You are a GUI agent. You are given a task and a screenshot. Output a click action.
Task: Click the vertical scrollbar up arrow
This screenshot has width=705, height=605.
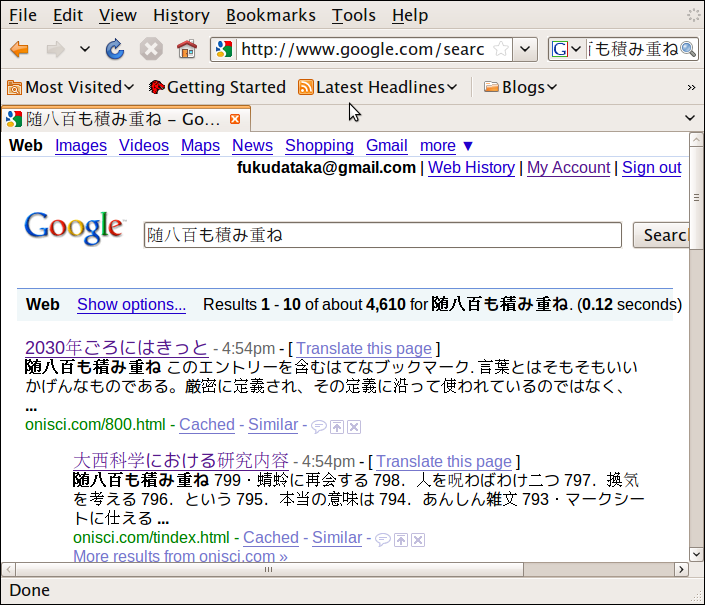tap(696, 139)
